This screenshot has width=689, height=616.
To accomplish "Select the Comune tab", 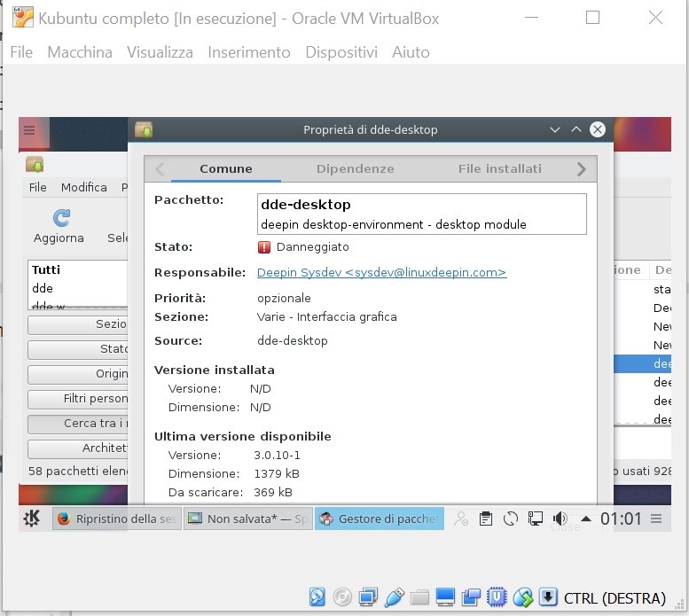I will click(x=226, y=169).
